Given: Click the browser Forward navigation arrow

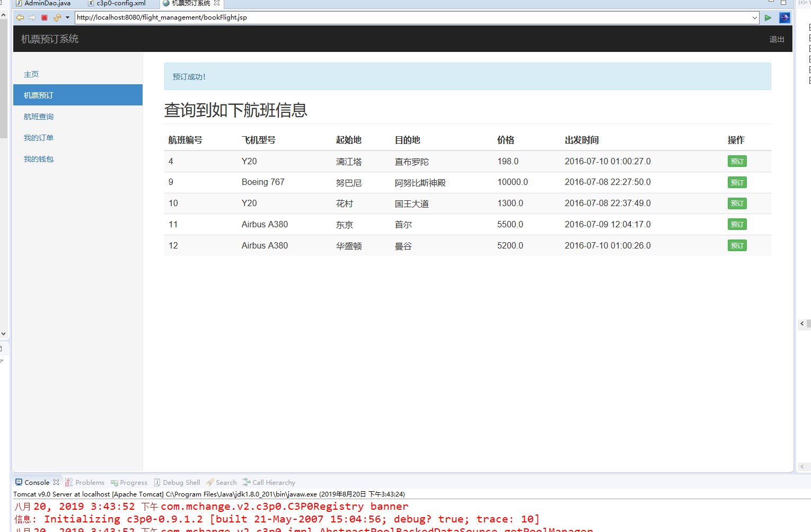Looking at the screenshot, I should 32,17.
